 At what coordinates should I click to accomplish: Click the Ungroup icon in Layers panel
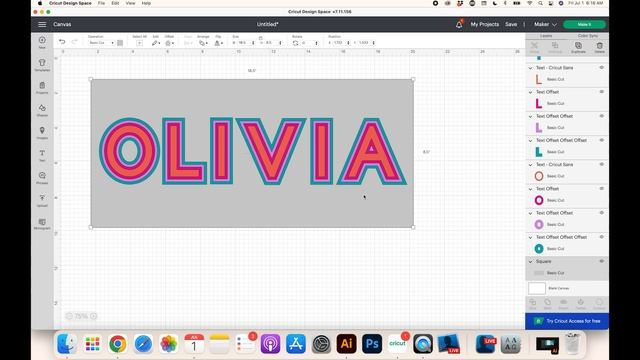[555, 47]
